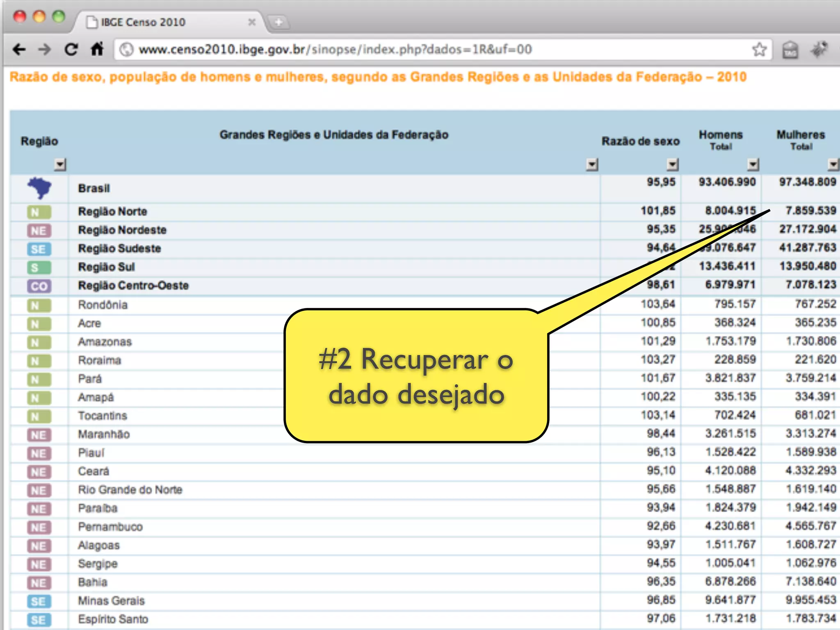
Task: Click the green zoom window button
Action: click(59, 16)
